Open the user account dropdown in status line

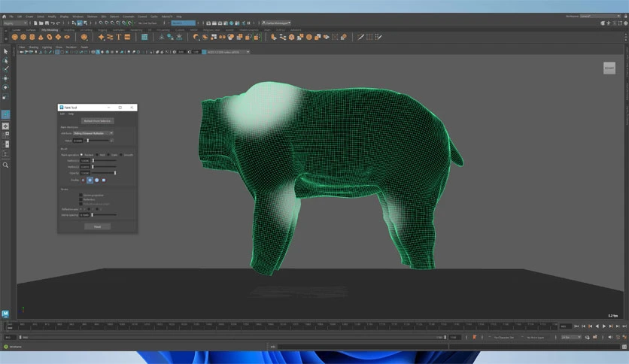click(x=276, y=23)
